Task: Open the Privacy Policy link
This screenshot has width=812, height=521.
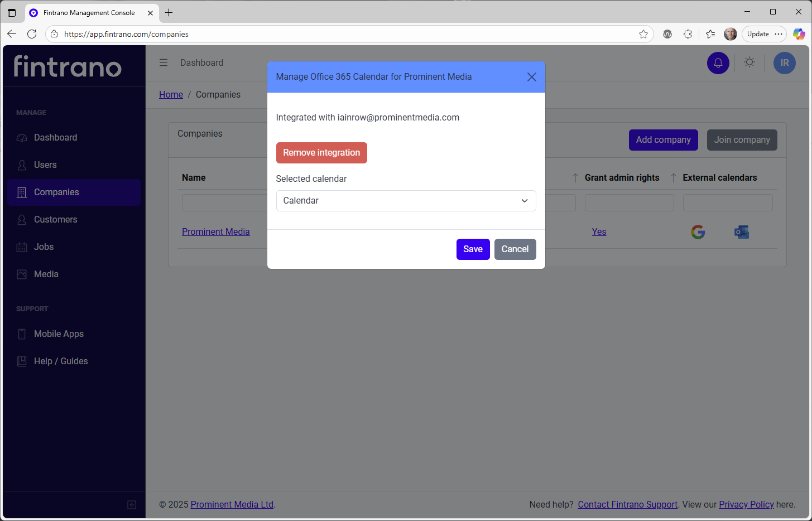Action: (746, 505)
